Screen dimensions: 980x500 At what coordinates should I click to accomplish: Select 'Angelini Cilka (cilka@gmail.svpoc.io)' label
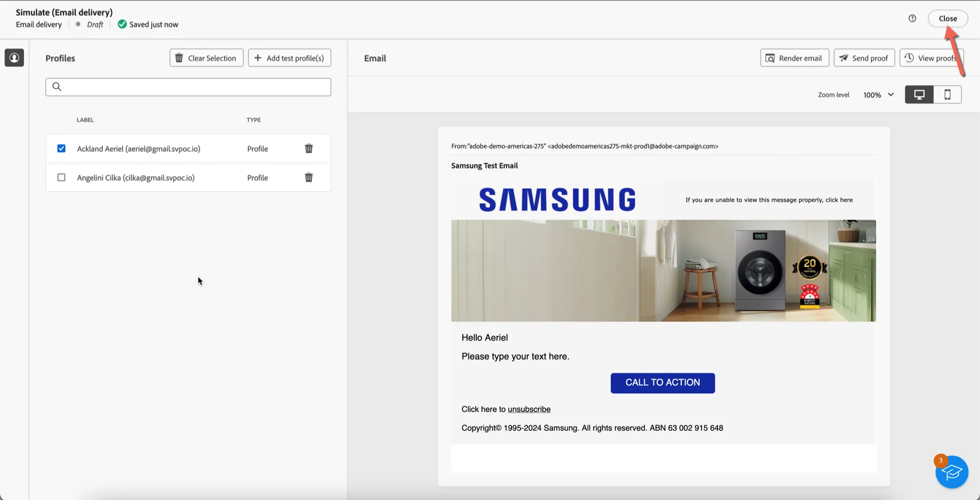click(x=136, y=178)
